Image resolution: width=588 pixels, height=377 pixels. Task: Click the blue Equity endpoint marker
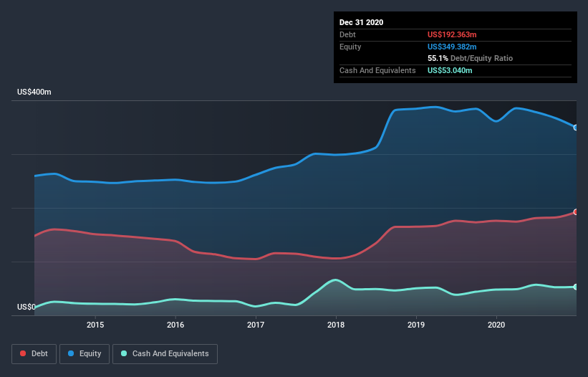576,128
